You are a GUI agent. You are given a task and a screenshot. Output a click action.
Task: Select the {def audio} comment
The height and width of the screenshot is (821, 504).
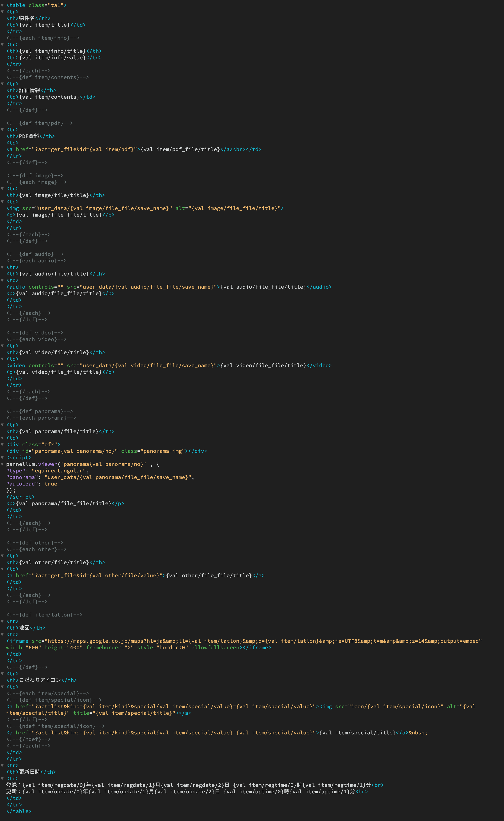[x=35, y=254]
